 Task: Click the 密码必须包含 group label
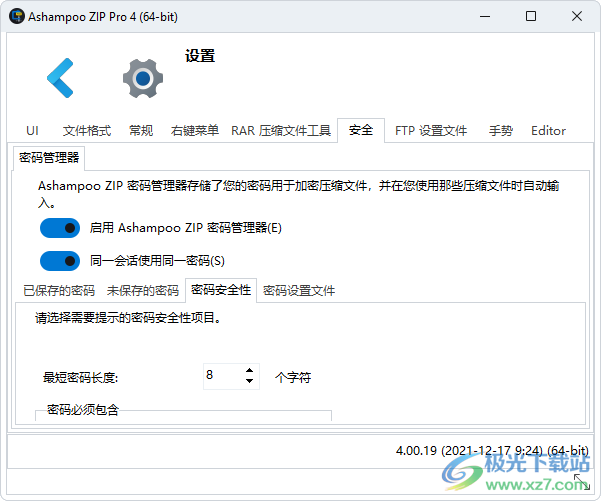[x=83, y=410]
